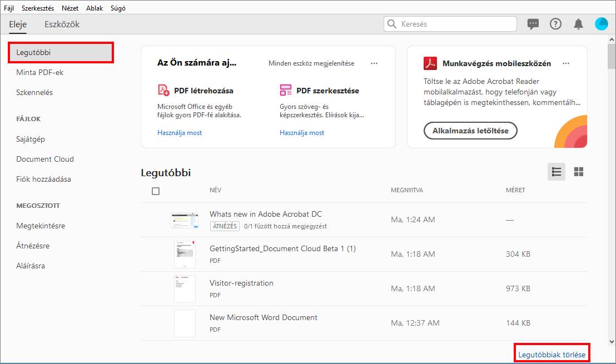
Task: Open the notifications bell
Action: pyautogui.click(x=578, y=24)
